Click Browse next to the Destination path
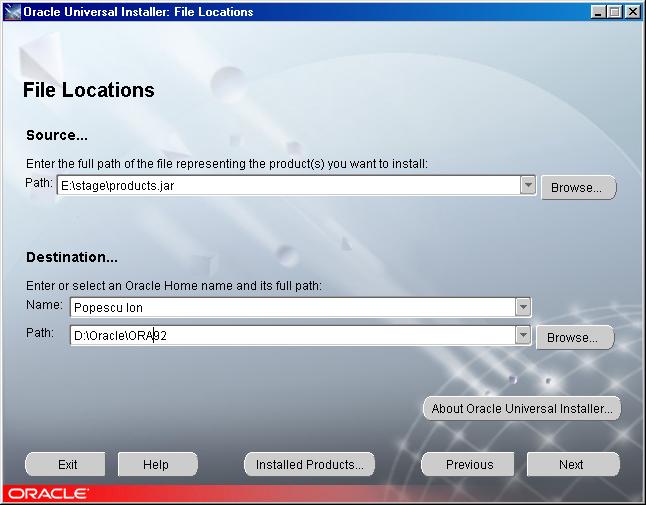The height and width of the screenshot is (505, 646). coord(574,338)
